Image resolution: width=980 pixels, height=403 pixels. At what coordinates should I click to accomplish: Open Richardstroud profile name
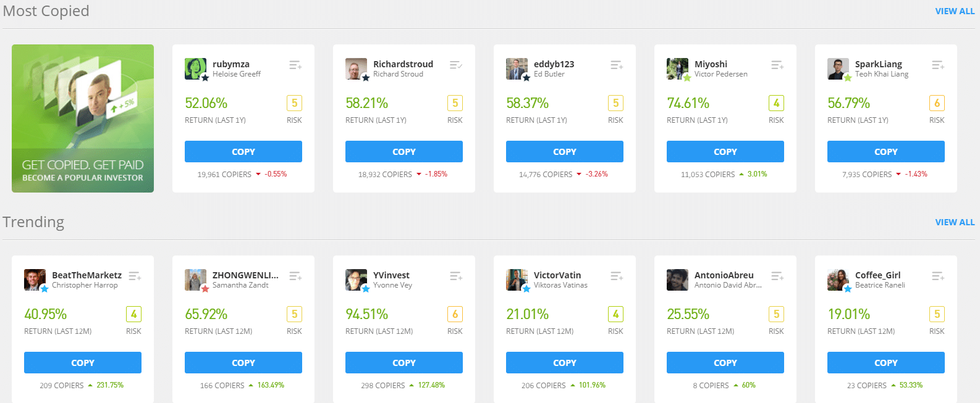click(403, 64)
